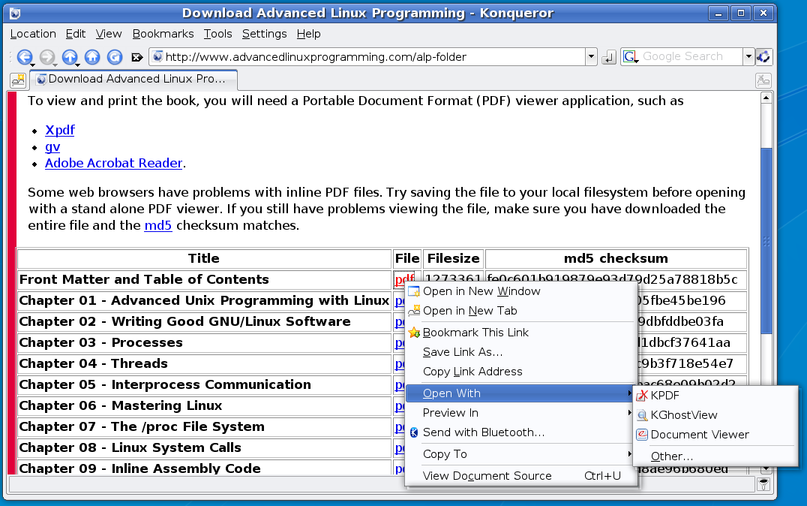Click the 'Chapter 07 - The /proc File System' cell

pos(204,427)
